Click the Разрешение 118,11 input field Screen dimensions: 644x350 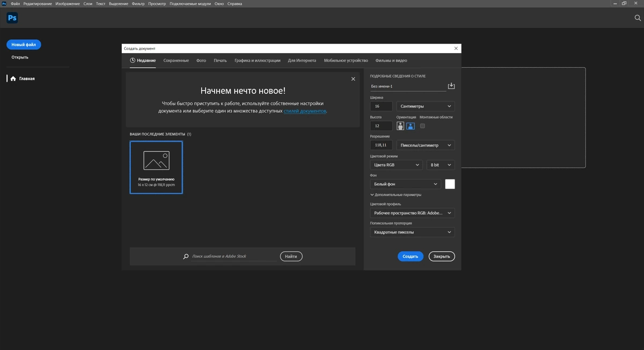[381, 145]
